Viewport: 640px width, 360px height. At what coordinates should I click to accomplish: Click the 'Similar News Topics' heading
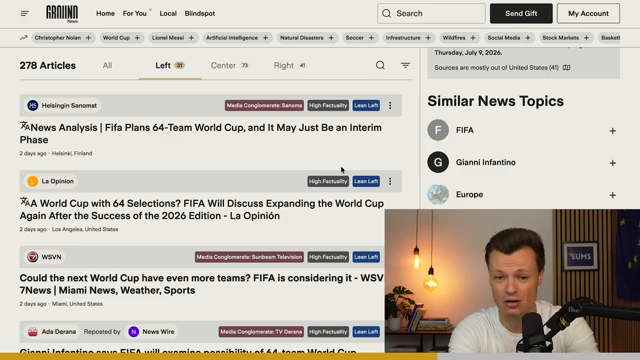[x=496, y=101]
